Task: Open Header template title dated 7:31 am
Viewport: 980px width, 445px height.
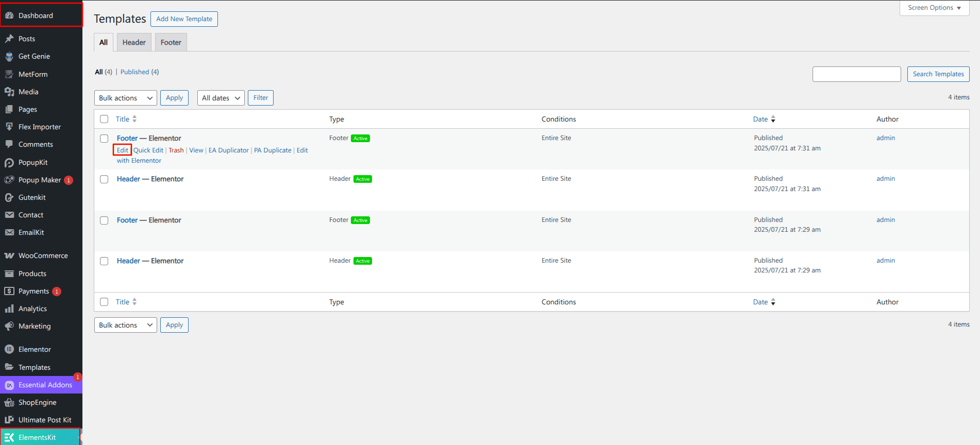Action: (128, 179)
